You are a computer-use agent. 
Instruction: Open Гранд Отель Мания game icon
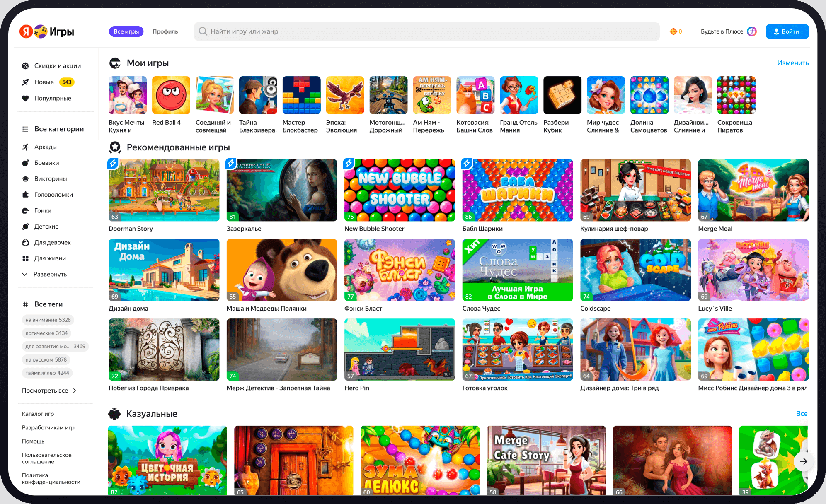point(519,95)
